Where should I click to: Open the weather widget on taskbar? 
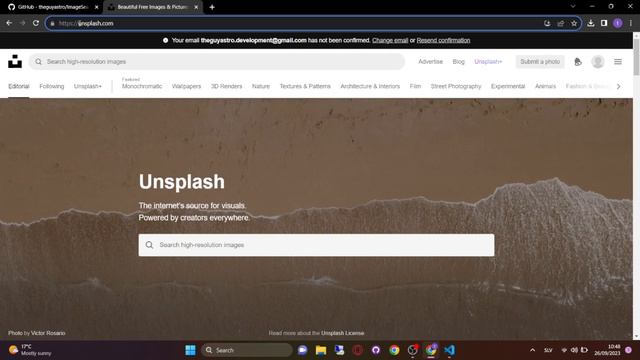coord(31,350)
